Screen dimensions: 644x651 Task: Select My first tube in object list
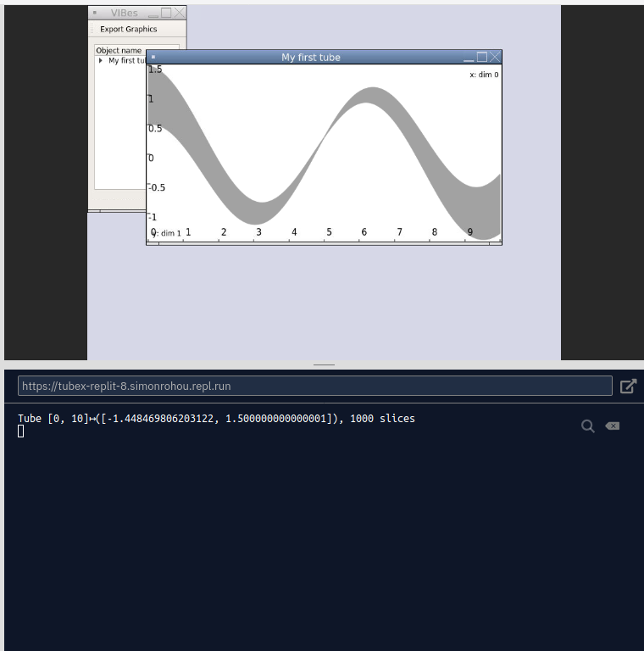(127, 61)
